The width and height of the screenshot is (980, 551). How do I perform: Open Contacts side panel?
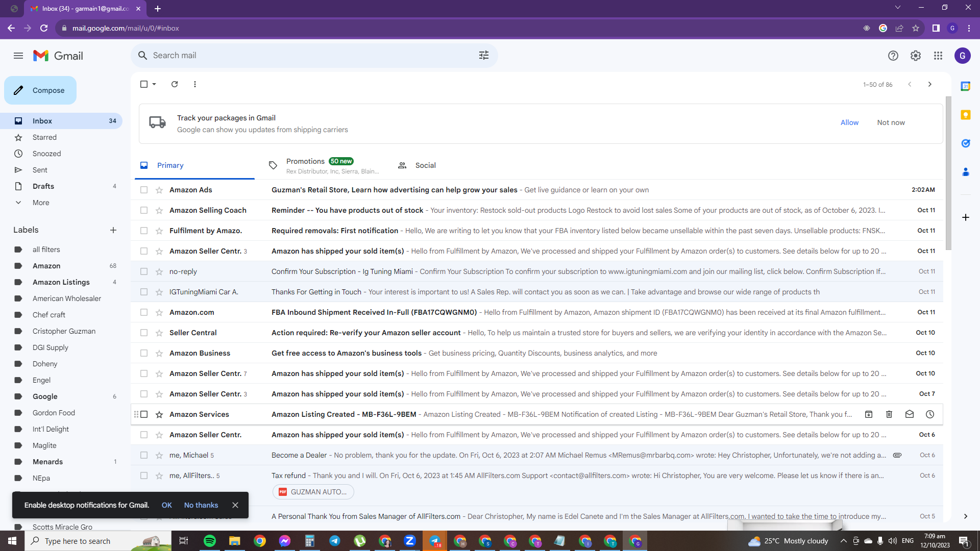[x=966, y=172]
